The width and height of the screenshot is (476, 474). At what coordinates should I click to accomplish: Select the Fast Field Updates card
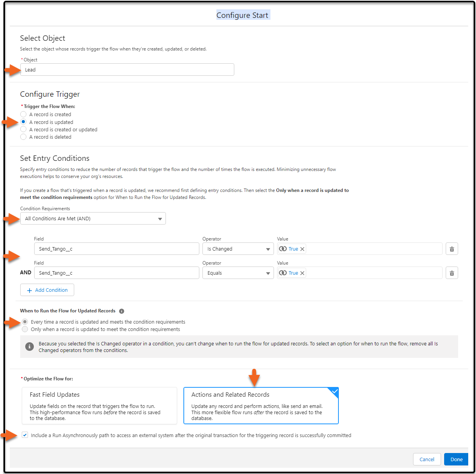click(x=99, y=405)
